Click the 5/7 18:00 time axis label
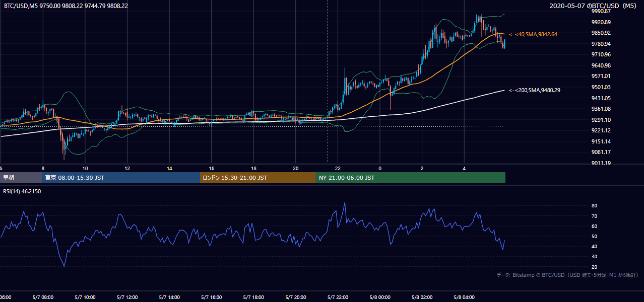Screen dimensions: 644x302 tap(253, 297)
